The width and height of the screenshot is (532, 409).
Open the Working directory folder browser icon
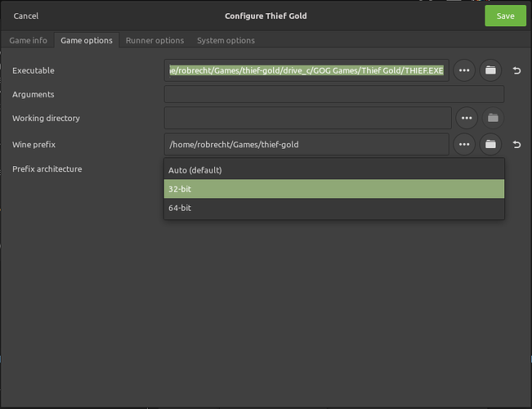coord(493,118)
